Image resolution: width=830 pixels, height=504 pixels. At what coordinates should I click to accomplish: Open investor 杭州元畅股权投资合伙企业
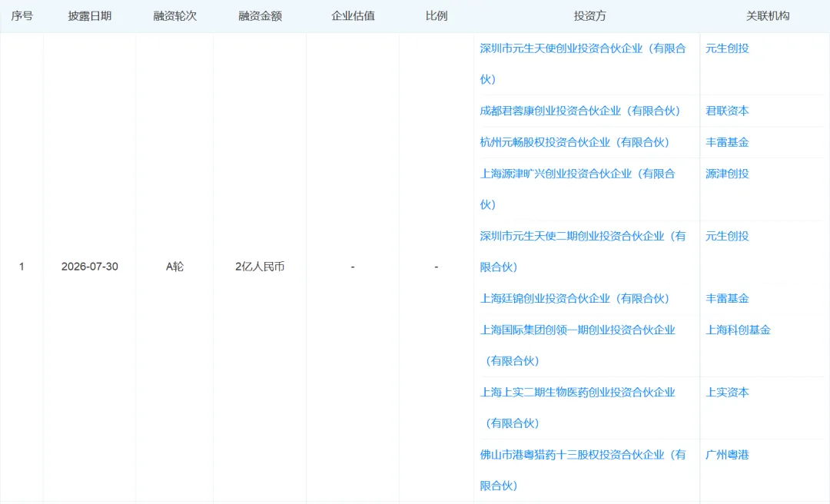click(x=574, y=142)
